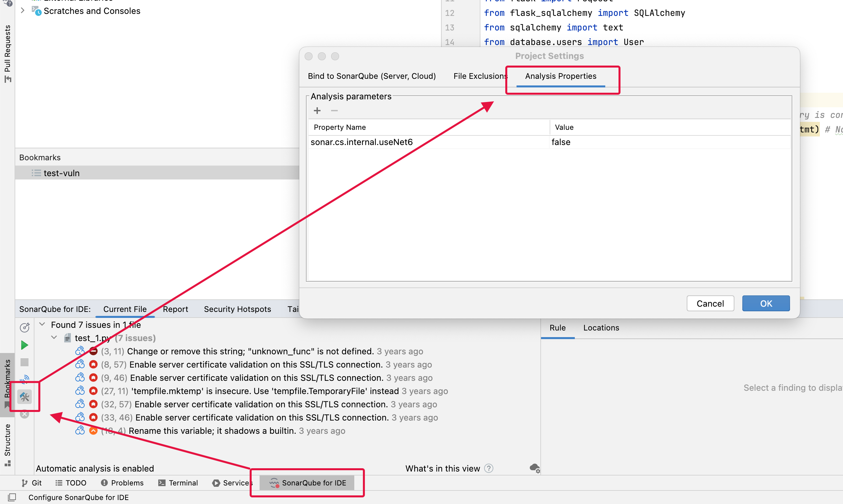Select the Current File tab

pos(125,309)
